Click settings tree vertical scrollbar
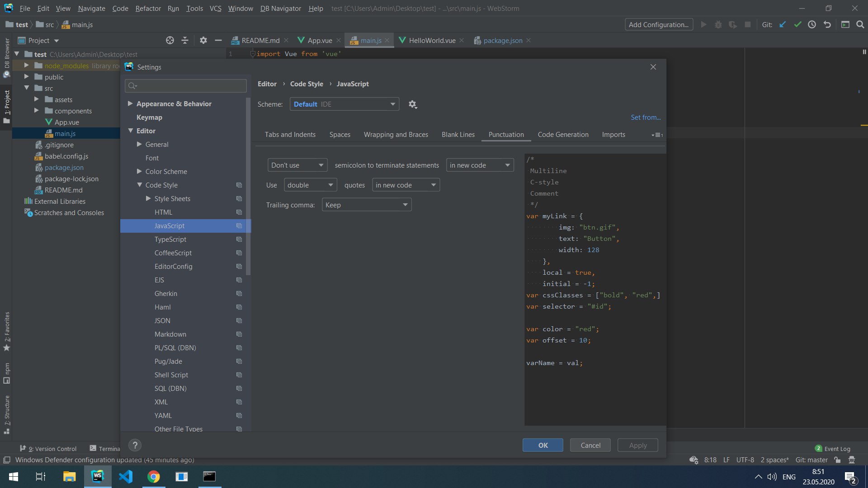 tap(248, 185)
